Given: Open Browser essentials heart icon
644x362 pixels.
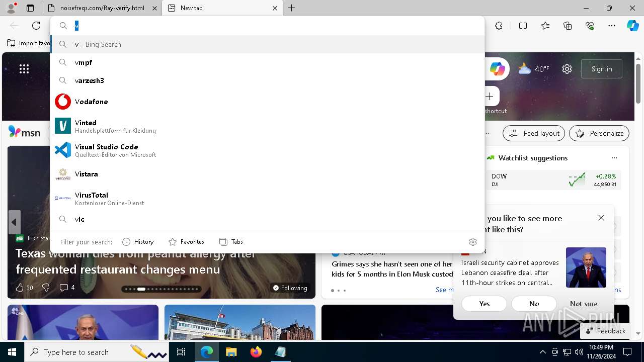Looking at the screenshot, I should click(x=590, y=26).
